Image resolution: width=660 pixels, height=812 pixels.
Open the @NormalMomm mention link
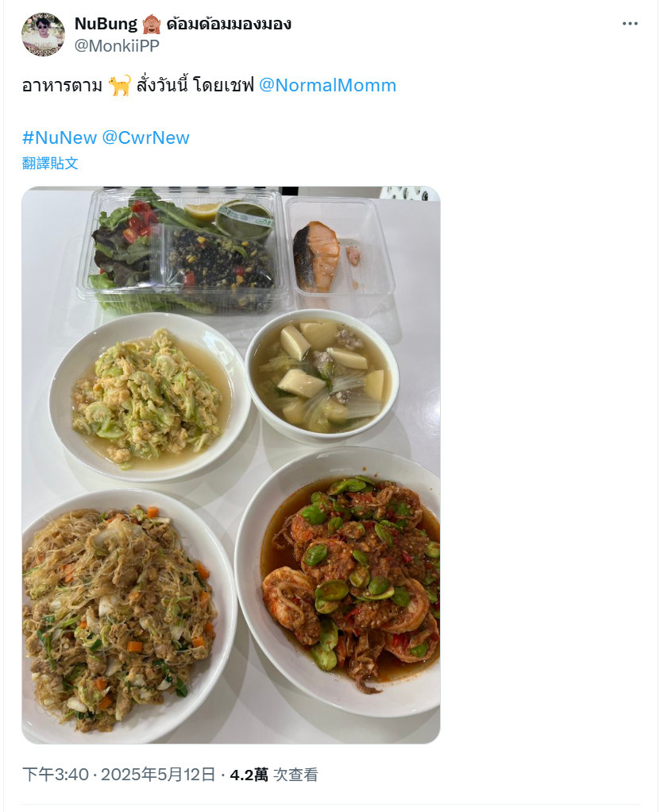(327, 85)
